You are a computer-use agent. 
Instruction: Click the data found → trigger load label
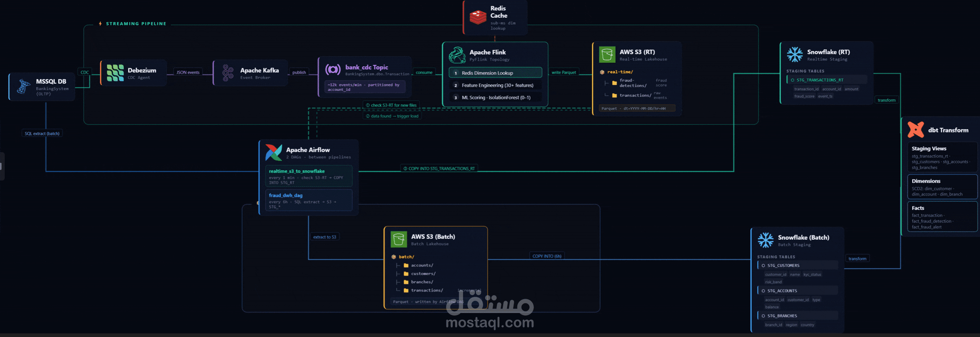pyautogui.click(x=392, y=116)
